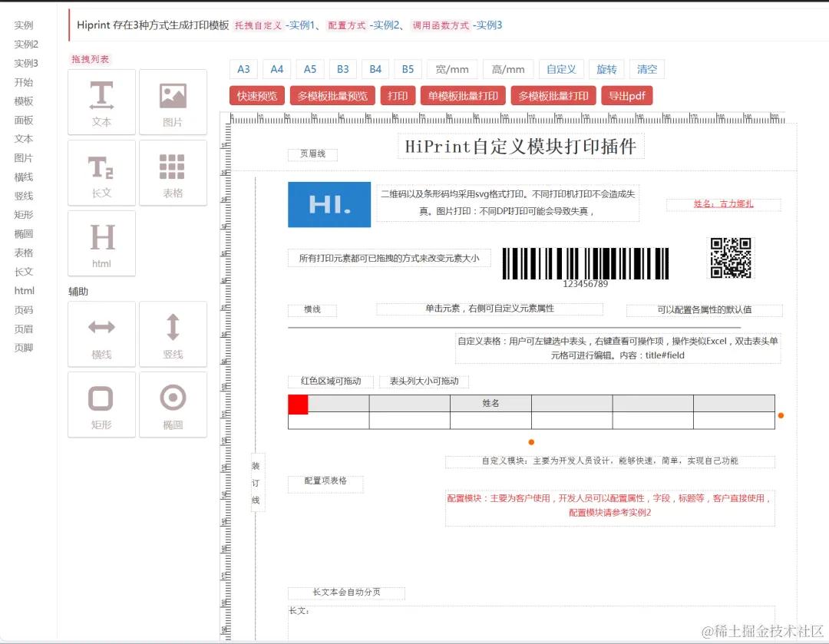Select the html element tool

pyautogui.click(x=101, y=243)
